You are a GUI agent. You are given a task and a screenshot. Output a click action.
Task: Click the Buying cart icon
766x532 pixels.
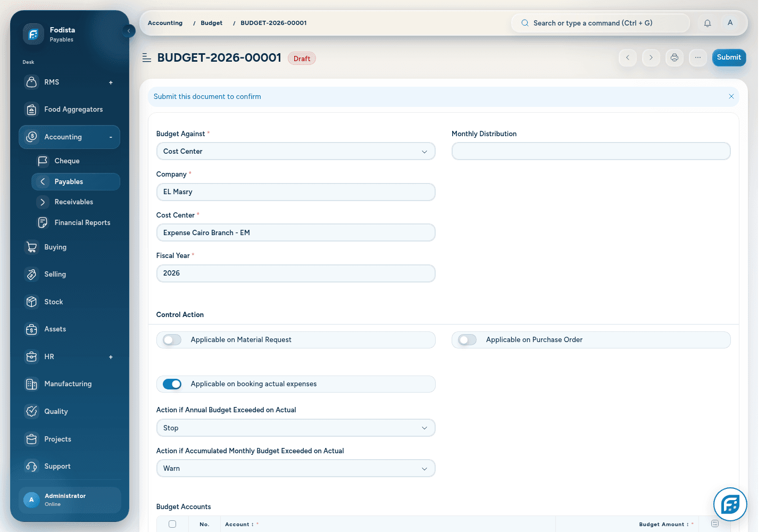[x=32, y=247]
